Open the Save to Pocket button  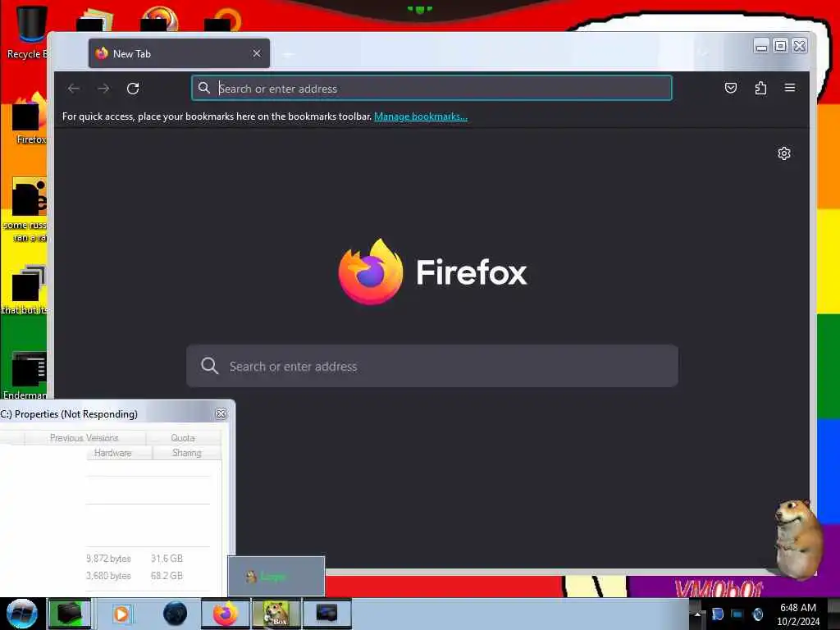click(x=731, y=88)
